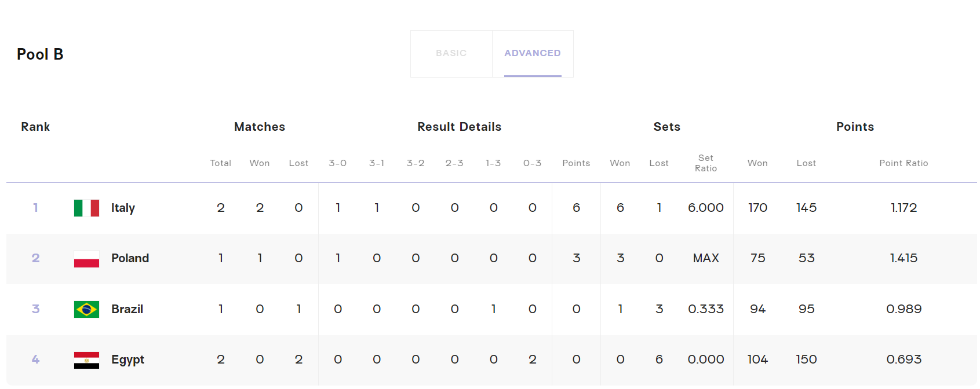Switch to the BASIC tab
Screen dimensions: 980x389
point(451,53)
